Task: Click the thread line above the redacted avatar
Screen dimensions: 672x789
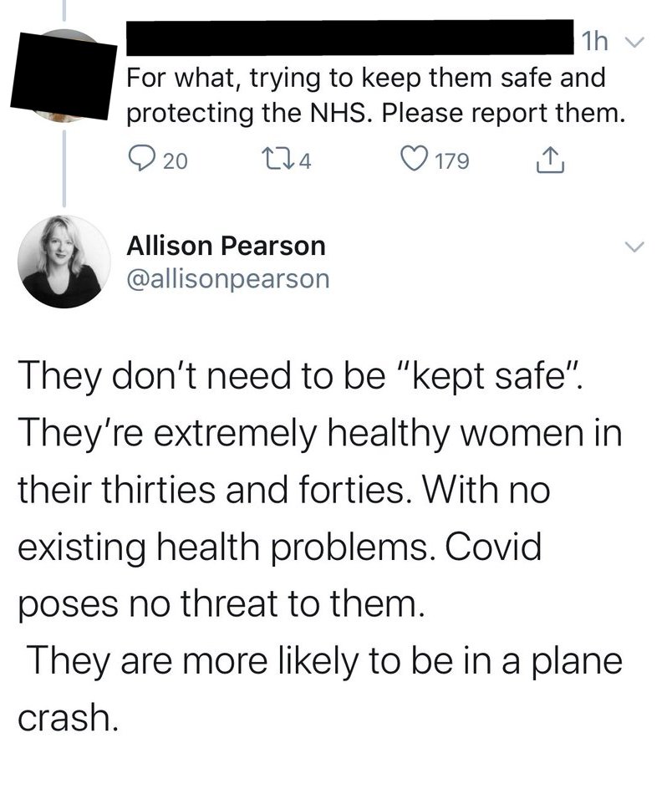Action: [65, 12]
